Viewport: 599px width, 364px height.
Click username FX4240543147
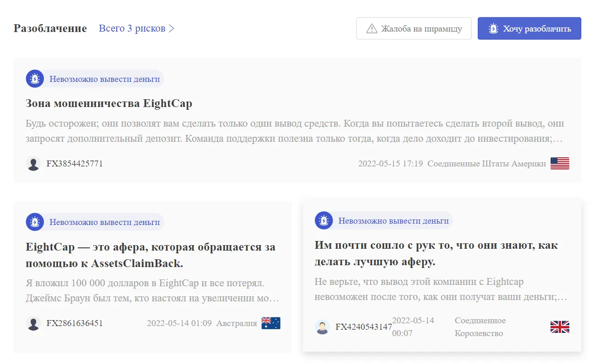(364, 327)
